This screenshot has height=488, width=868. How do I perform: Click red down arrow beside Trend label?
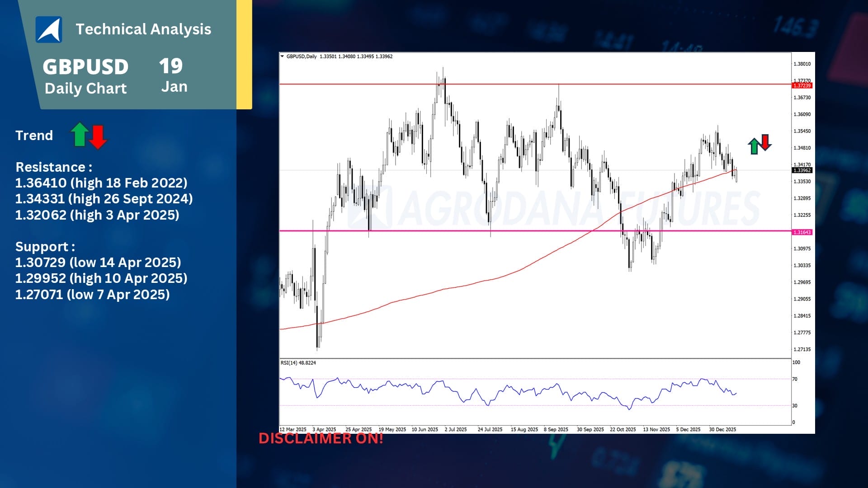98,137
